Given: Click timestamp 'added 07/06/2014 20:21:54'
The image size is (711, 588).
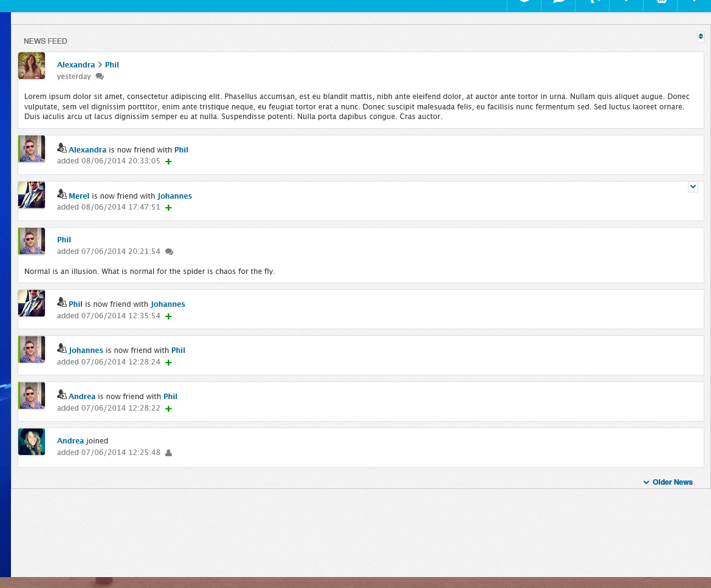Looking at the screenshot, I should [108, 251].
